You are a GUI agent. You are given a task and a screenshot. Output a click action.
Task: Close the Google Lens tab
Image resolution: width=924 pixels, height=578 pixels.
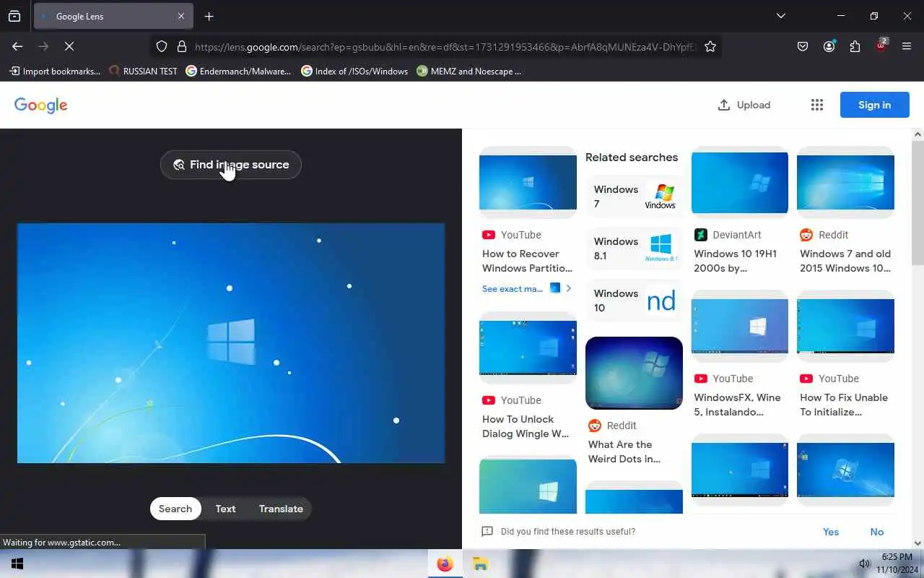(x=181, y=16)
